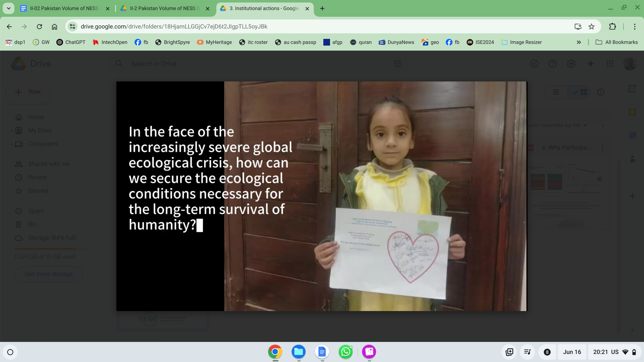Open media controls in shelf
Viewport: 644px width, 362px height.
click(x=527, y=352)
